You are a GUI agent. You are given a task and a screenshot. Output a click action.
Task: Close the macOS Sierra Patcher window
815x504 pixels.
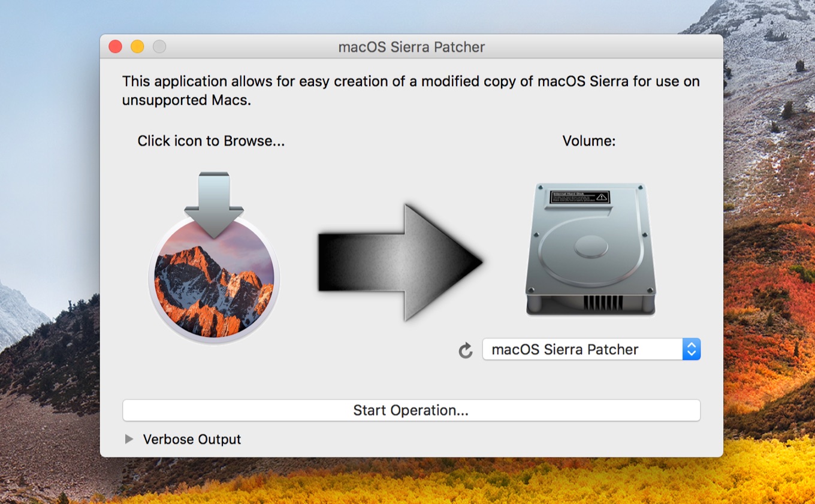pos(115,47)
